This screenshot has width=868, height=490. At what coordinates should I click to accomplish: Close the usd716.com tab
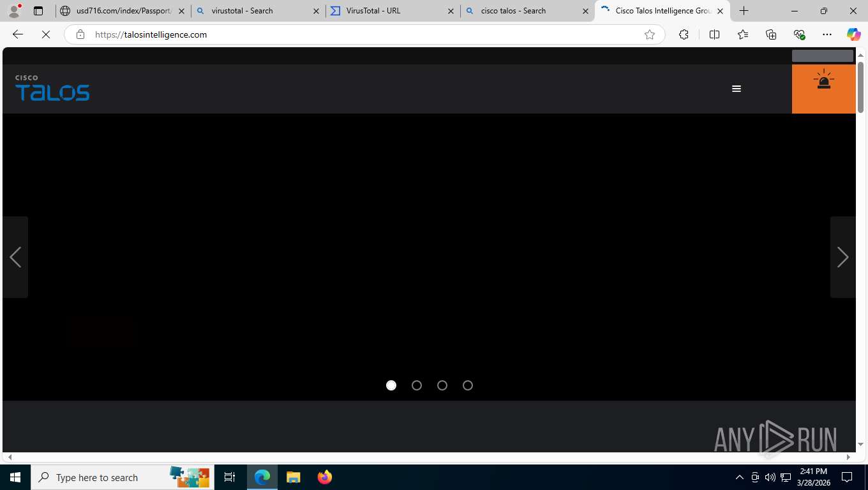(181, 11)
